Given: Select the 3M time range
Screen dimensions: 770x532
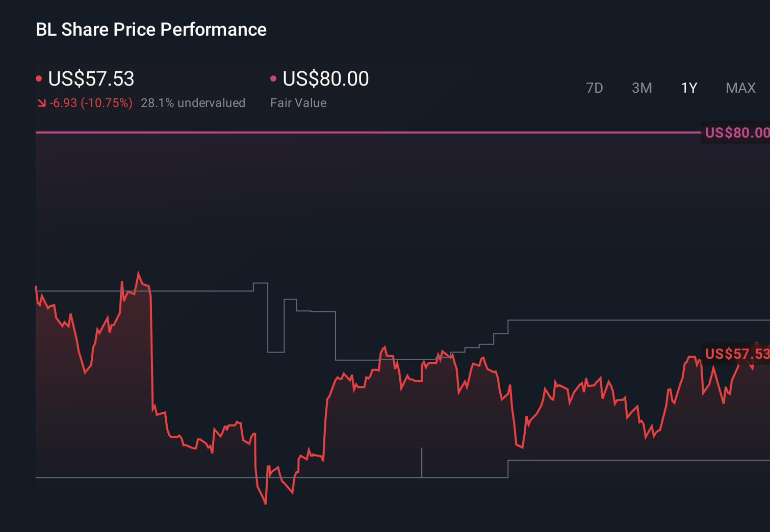Looking at the screenshot, I should point(641,88).
